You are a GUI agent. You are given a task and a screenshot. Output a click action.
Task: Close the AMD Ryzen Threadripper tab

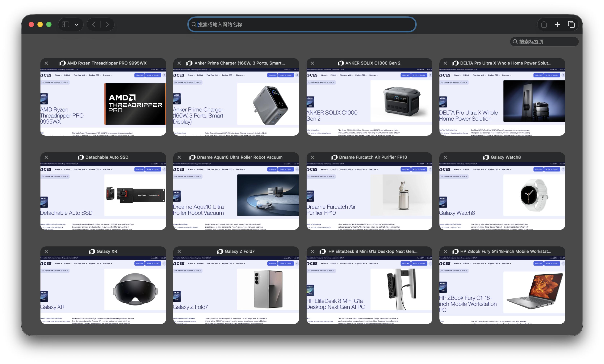[x=46, y=63]
